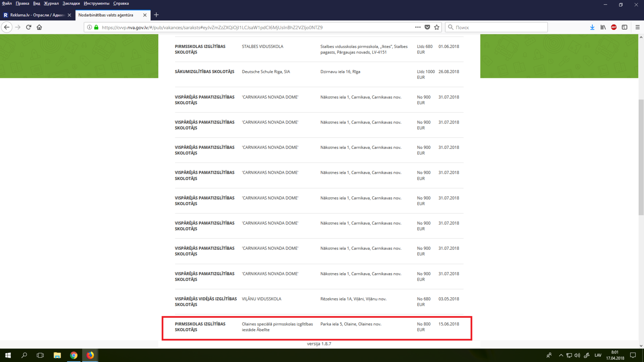
Task: Switch to the Reklama.lv tab
Action: [36, 15]
